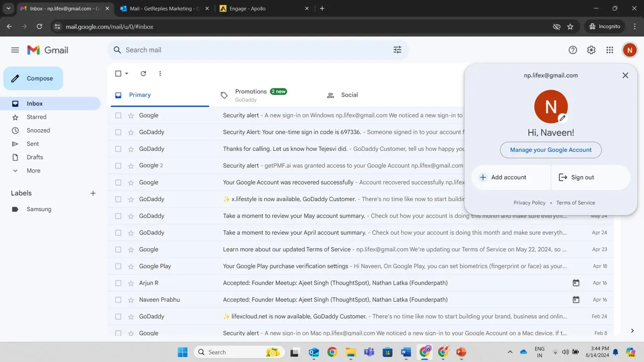The height and width of the screenshot is (362, 644).
Task: Star the Naveen Prabhu email
Action: pos(131,300)
